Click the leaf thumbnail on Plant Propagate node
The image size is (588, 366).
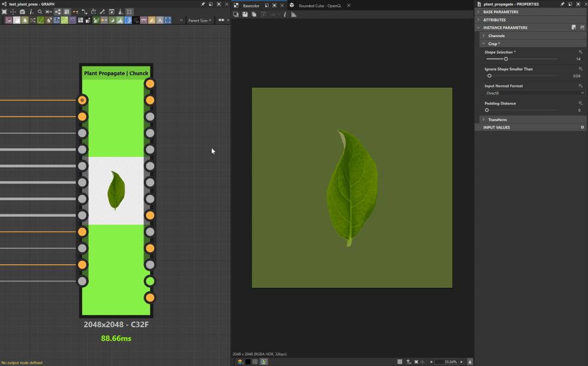point(116,191)
